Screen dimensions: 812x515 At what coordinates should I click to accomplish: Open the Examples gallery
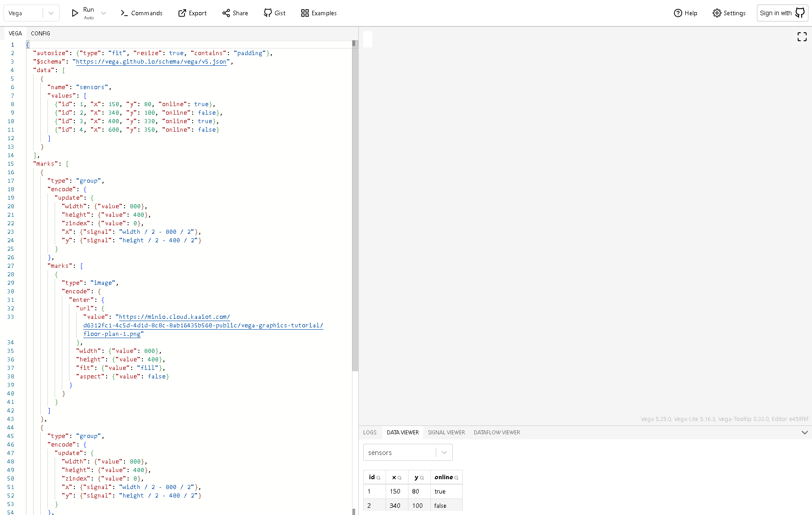pyautogui.click(x=319, y=13)
